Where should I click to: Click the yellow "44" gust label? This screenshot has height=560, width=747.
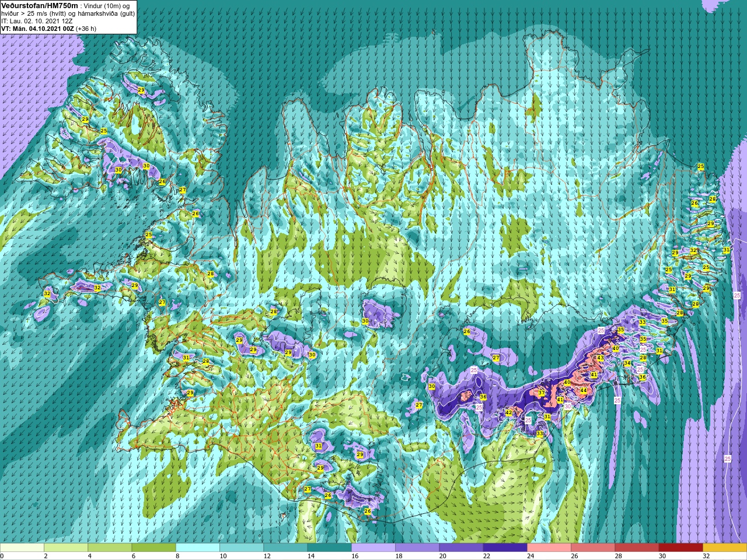click(x=583, y=390)
